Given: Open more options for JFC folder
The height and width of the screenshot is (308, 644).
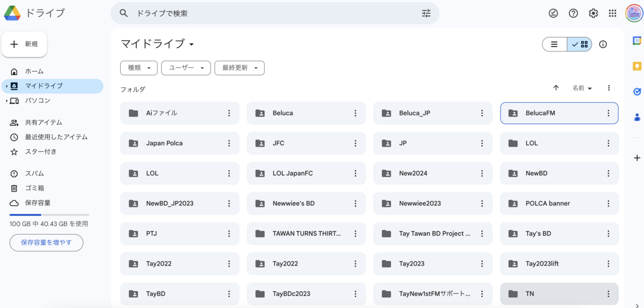Looking at the screenshot, I should pos(355,143).
